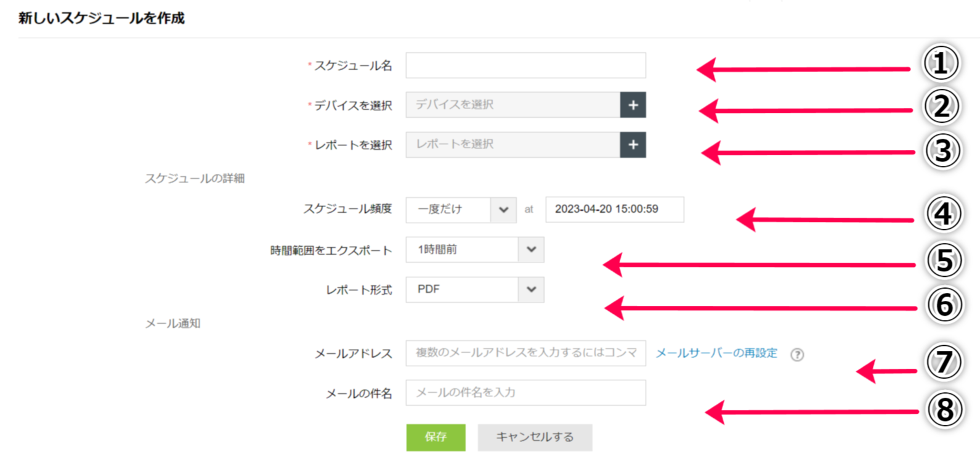This screenshot has height=476, width=980.
Task: Click the circled number 8 annotation
Action: pyautogui.click(x=944, y=410)
